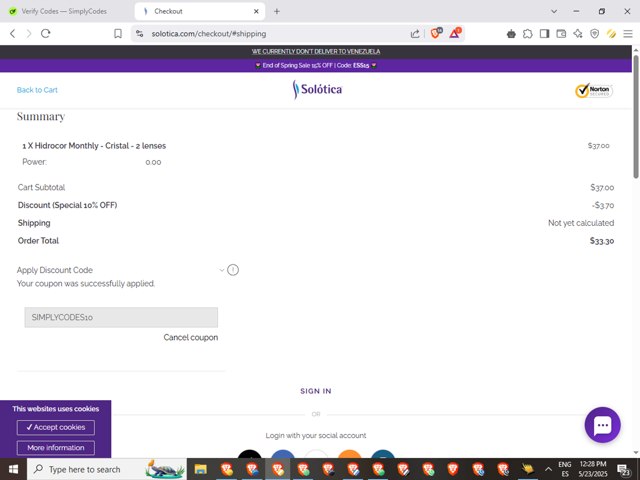
Task: Click the SIMPLYCODES10 coupon field
Action: click(x=121, y=317)
